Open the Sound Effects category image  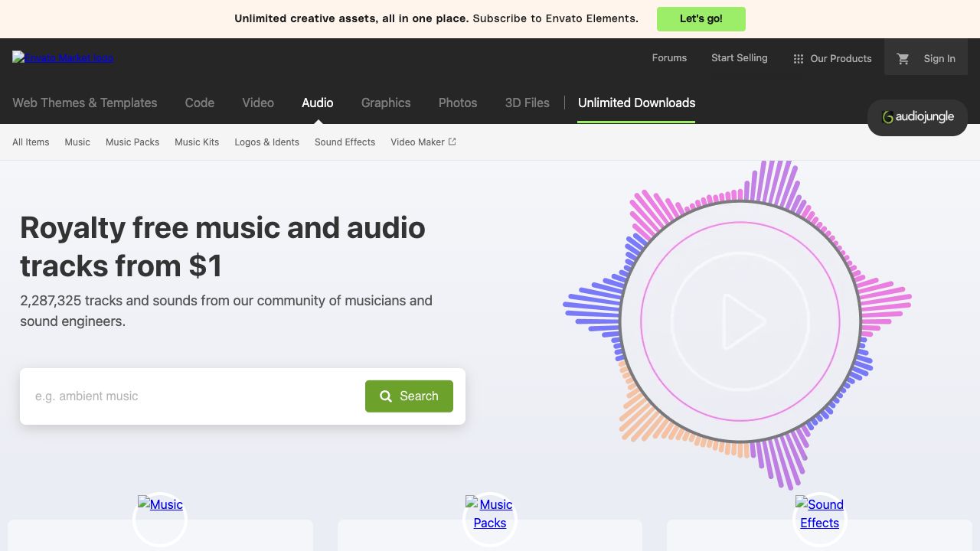point(819,514)
